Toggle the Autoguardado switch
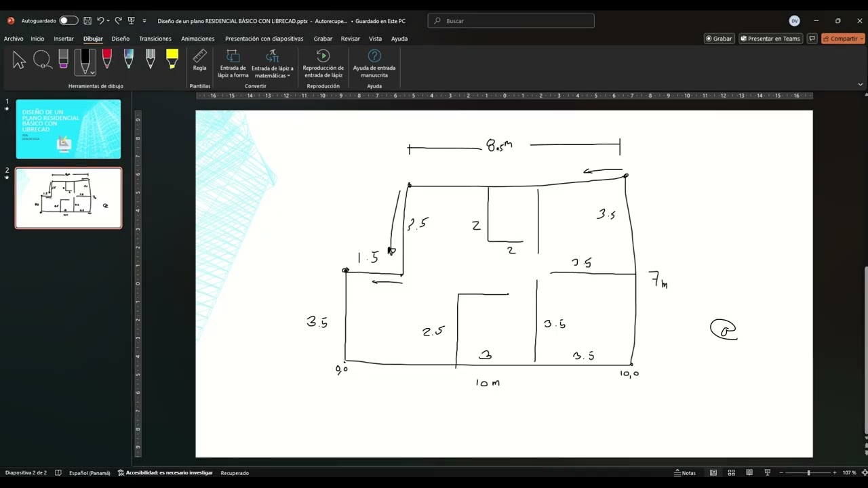This screenshot has height=488, width=868. click(68, 21)
